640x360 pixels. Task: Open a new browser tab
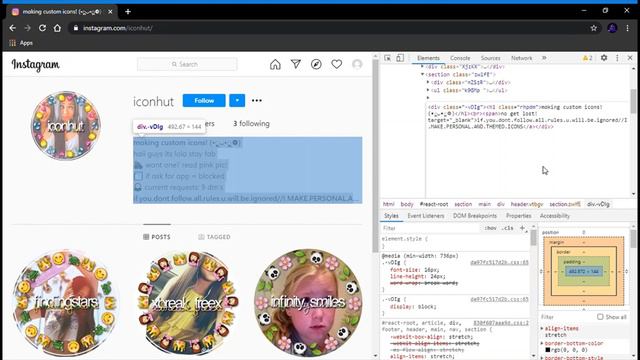click(x=128, y=12)
